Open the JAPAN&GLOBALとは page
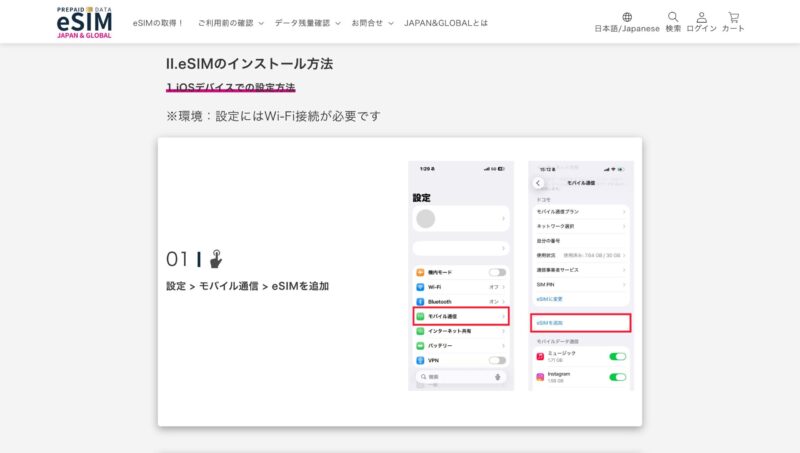Image resolution: width=800 pixels, height=453 pixels. [446, 23]
